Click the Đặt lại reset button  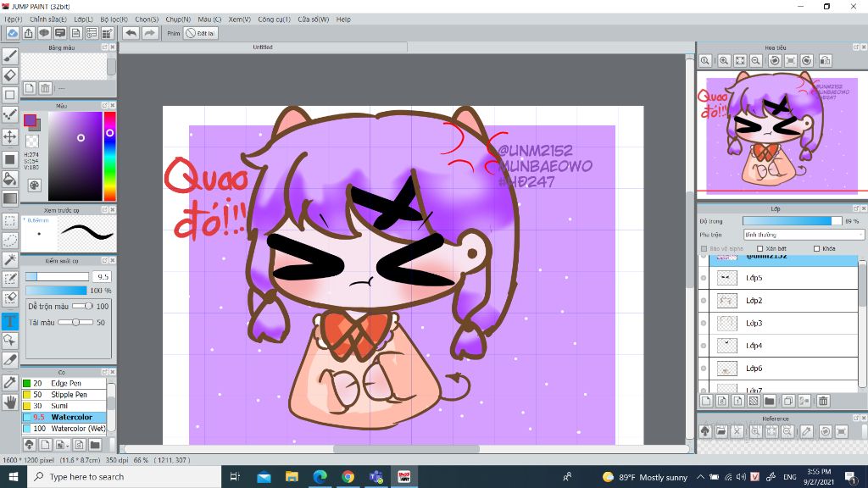[200, 33]
